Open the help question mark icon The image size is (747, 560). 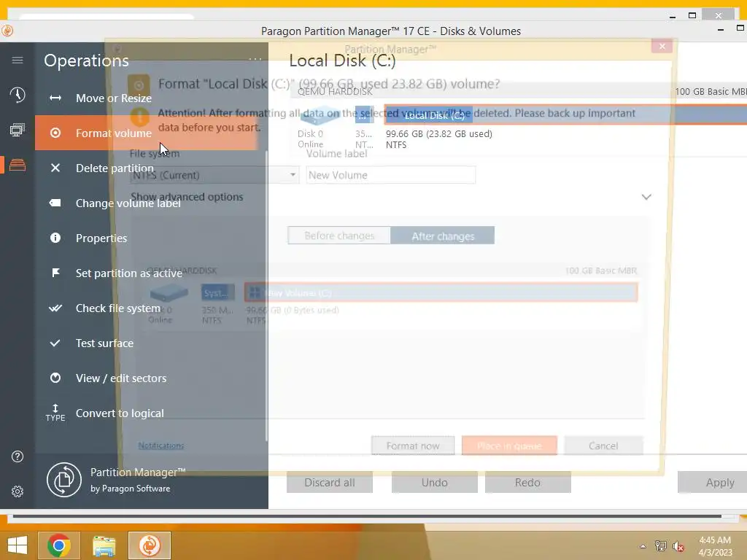click(18, 456)
